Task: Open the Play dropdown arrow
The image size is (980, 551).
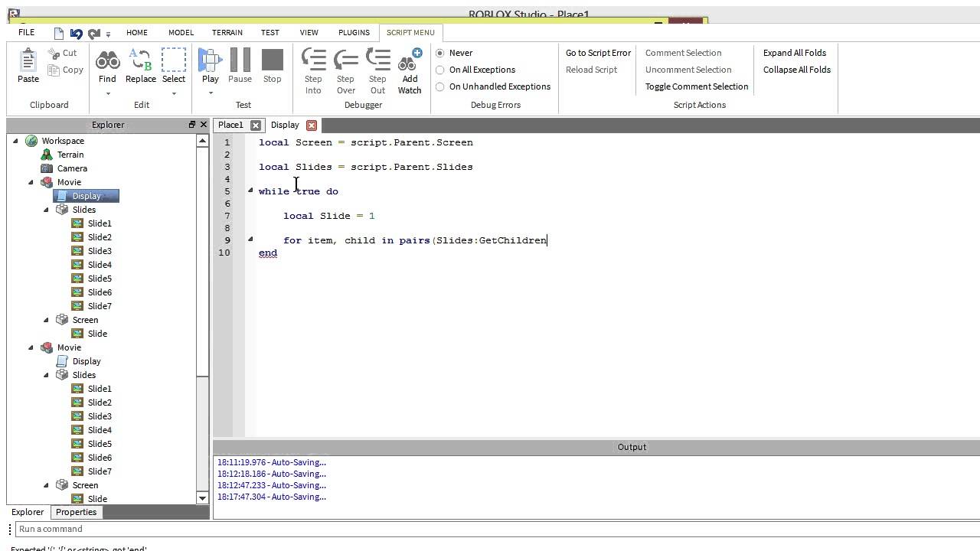Action: click(x=210, y=93)
